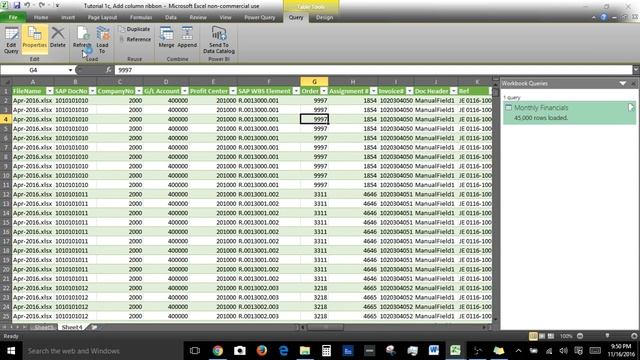Switch to the Power Query tab
The height and width of the screenshot is (360, 640).
pyautogui.click(x=260, y=17)
